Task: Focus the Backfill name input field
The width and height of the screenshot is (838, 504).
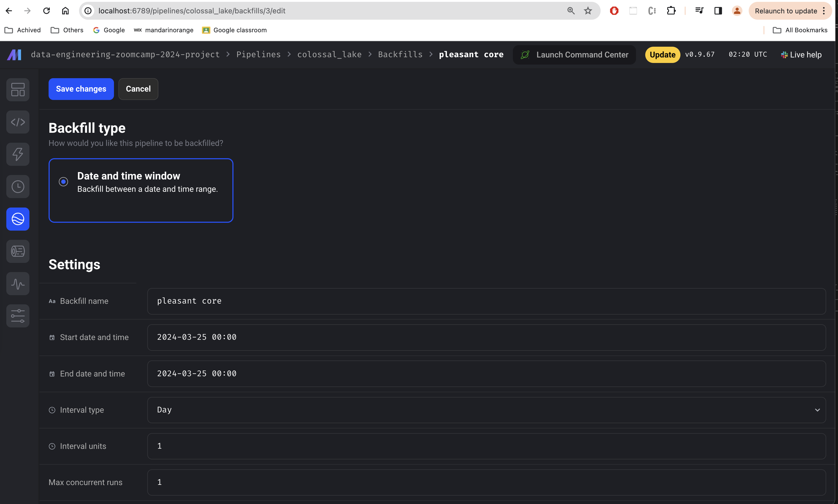Action: (x=486, y=301)
